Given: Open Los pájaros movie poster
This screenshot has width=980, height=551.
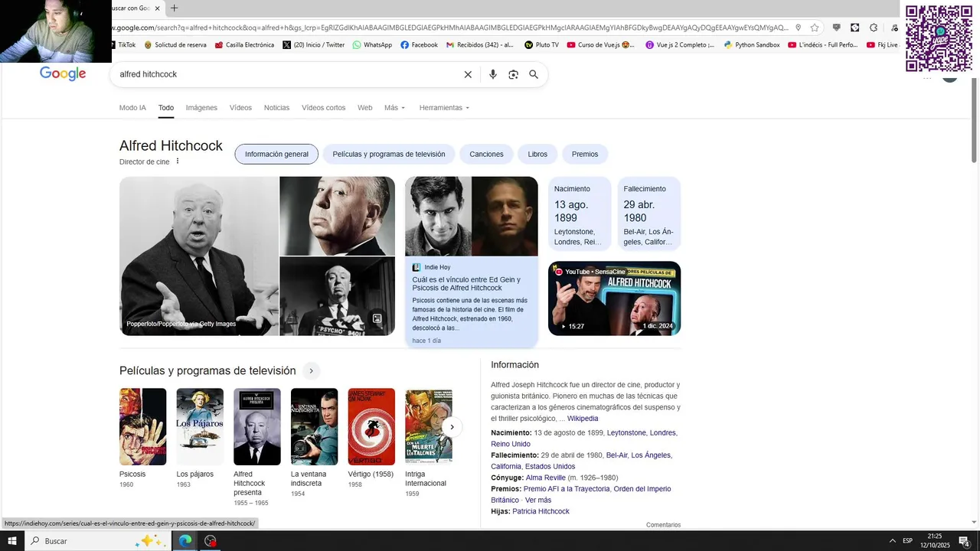Looking at the screenshot, I should pyautogui.click(x=200, y=427).
